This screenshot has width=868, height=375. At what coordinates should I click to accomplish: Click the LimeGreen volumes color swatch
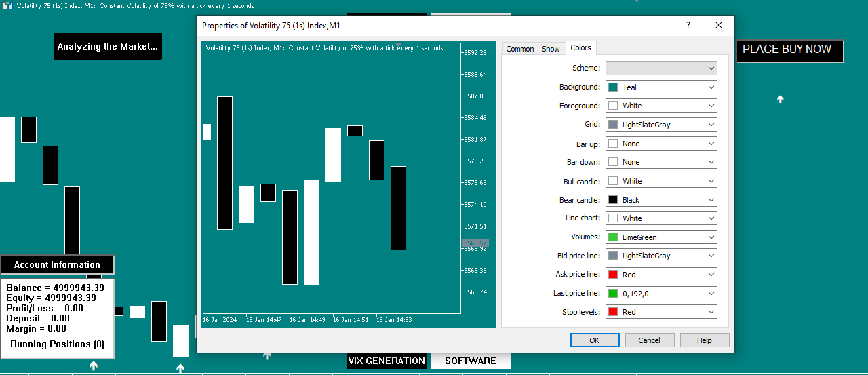(613, 237)
